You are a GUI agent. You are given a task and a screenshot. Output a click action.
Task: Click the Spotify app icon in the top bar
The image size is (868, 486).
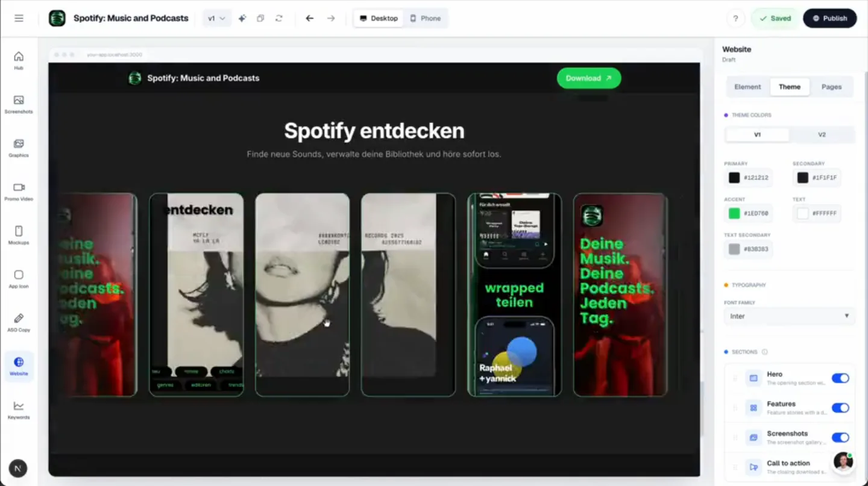[57, 18]
